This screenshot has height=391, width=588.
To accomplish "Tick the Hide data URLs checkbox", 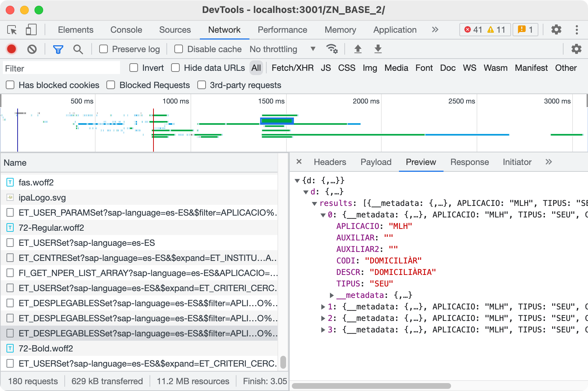I will [x=175, y=68].
